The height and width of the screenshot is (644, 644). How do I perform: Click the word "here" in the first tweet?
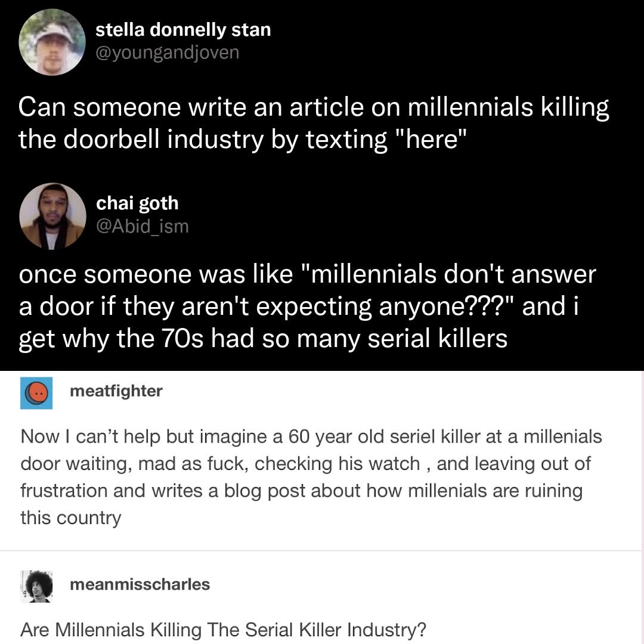[x=432, y=139]
